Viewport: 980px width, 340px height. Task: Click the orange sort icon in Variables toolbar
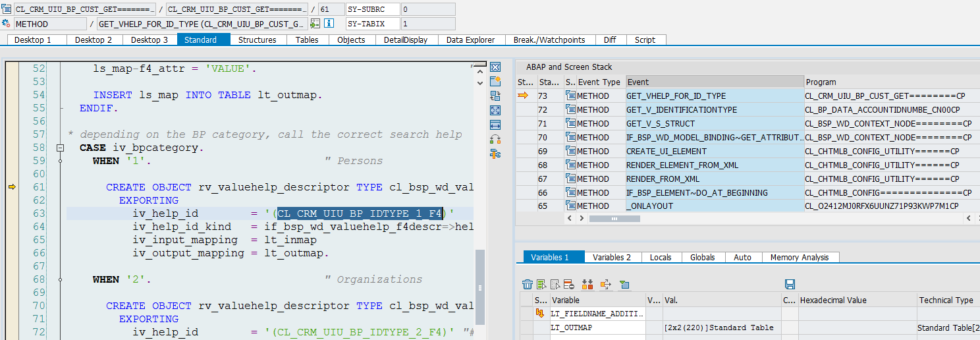coord(587,284)
